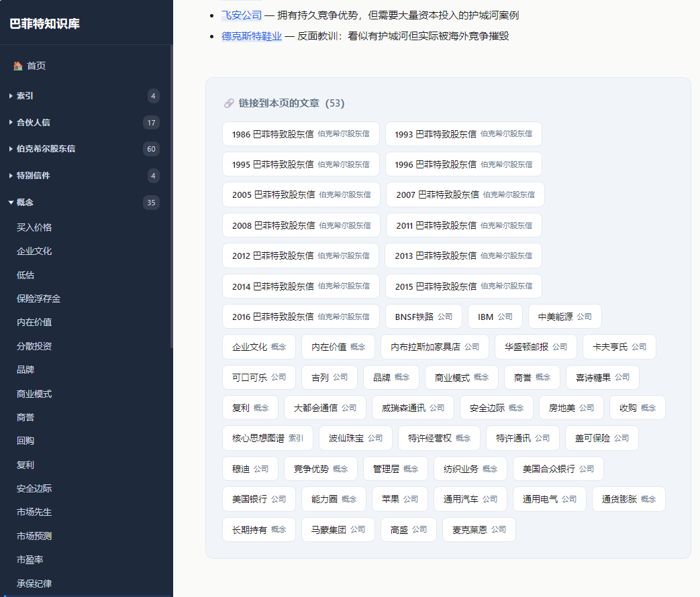This screenshot has height=597, width=700.
Task: Open the 2014 巴菲特致股东信 backlink
Action: pyautogui.click(x=301, y=286)
